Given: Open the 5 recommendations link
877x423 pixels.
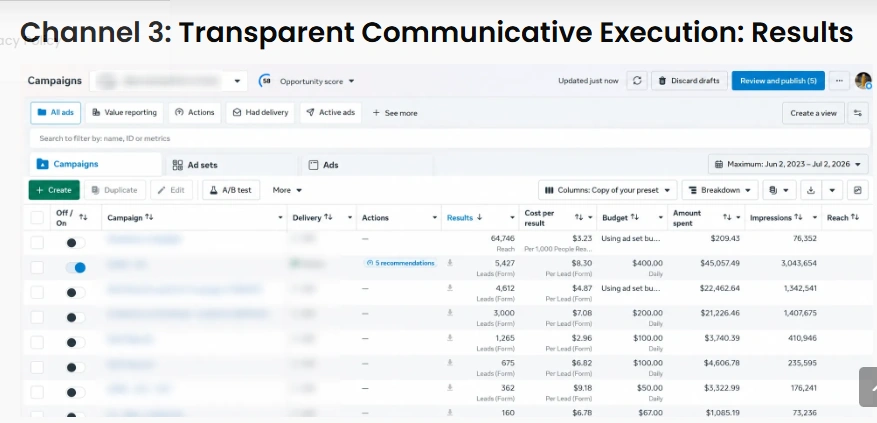Looking at the screenshot, I should point(400,263).
